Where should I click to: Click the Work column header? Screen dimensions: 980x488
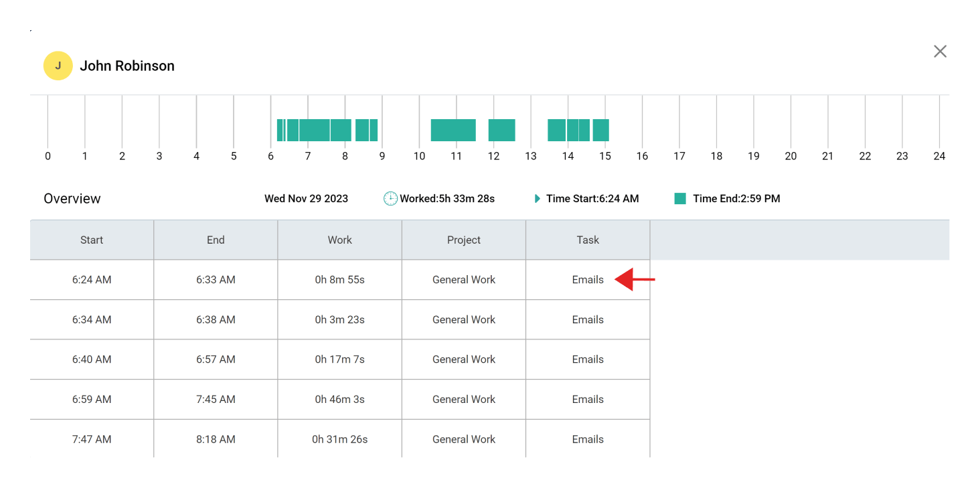(x=339, y=239)
